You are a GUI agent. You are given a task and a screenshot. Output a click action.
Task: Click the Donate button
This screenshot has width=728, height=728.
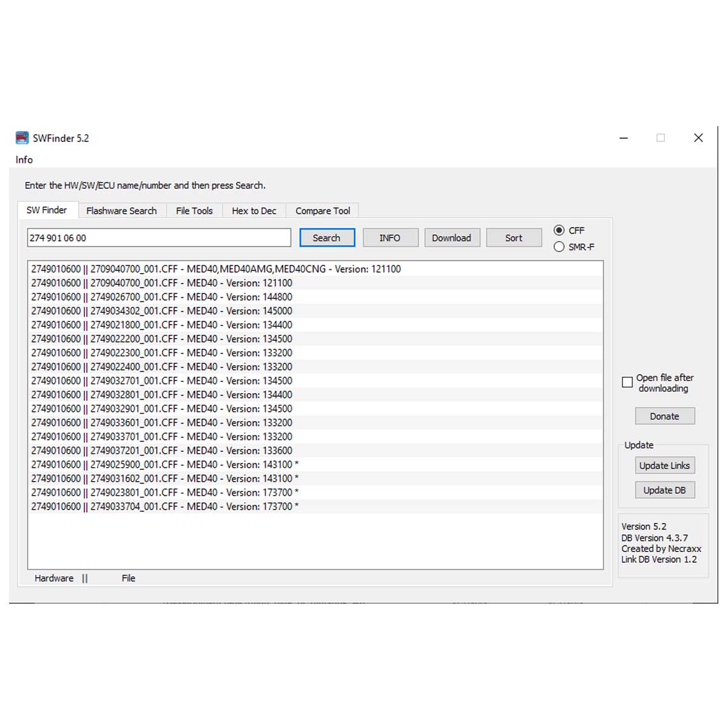pos(664,416)
